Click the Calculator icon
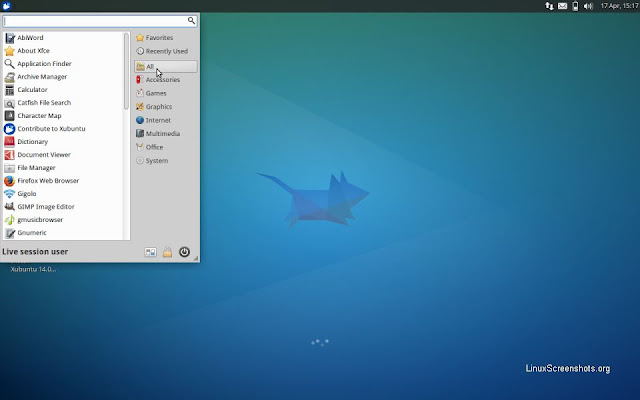Screen dimensions: 640x400 [9, 90]
